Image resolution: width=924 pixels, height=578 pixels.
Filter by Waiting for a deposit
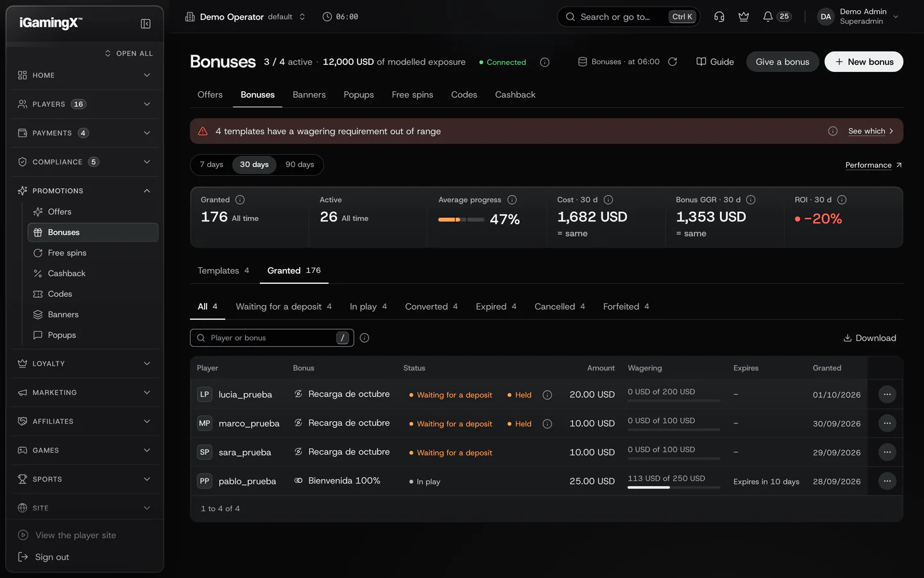284,307
